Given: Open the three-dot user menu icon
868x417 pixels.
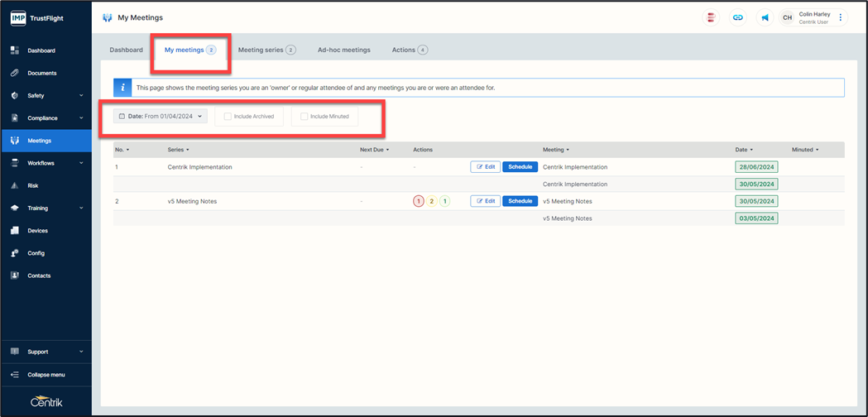Looking at the screenshot, I should [x=841, y=17].
